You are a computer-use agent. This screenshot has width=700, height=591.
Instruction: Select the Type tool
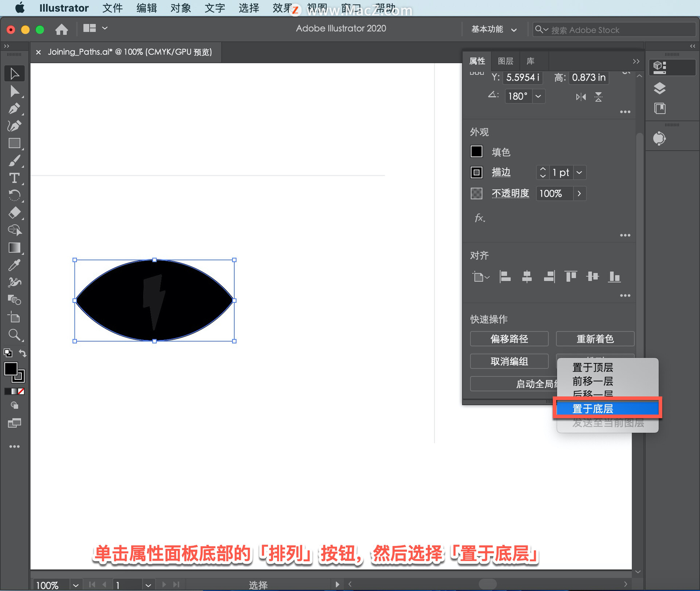click(14, 178)
